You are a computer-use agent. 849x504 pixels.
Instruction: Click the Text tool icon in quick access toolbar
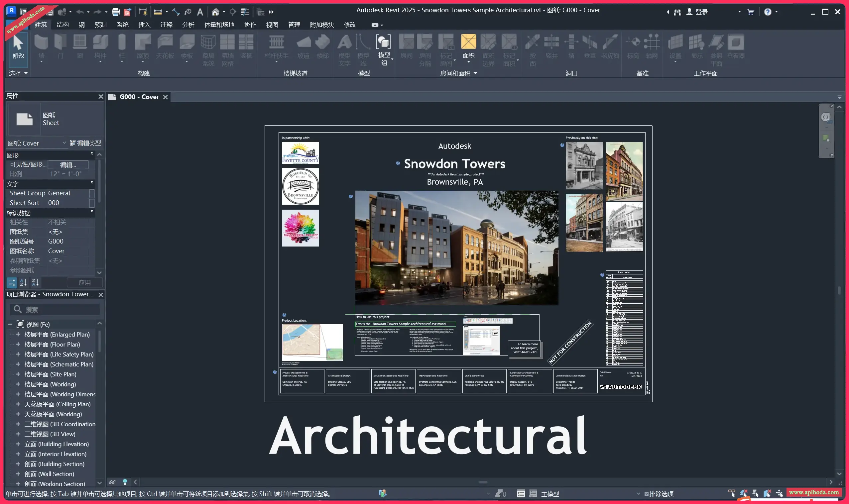tap(200, 12)
